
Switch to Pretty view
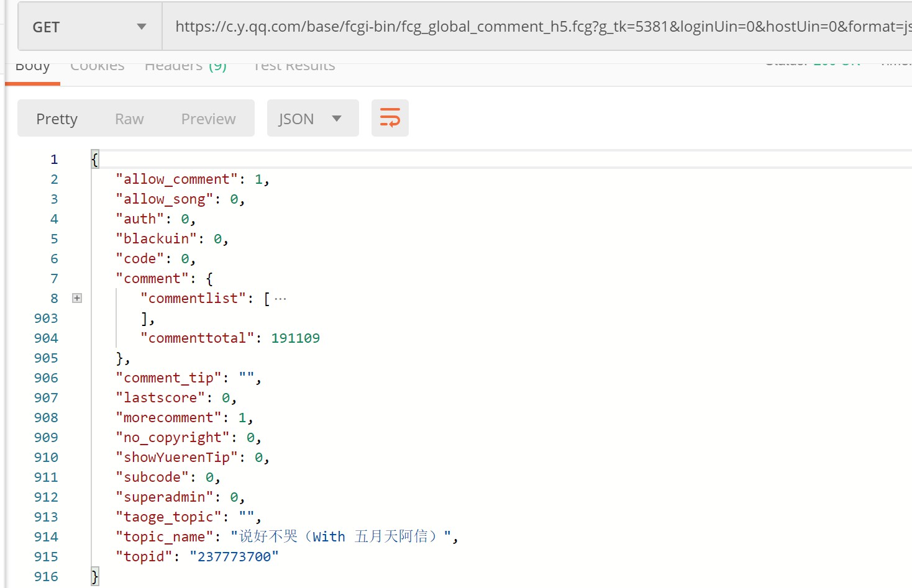tap(57, 119)
